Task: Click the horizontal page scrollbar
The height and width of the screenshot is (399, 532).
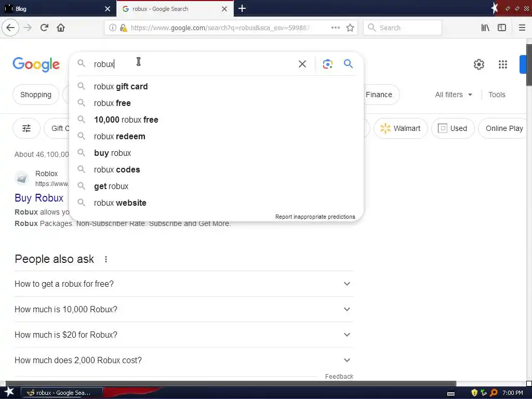Action: coord(230,384)
